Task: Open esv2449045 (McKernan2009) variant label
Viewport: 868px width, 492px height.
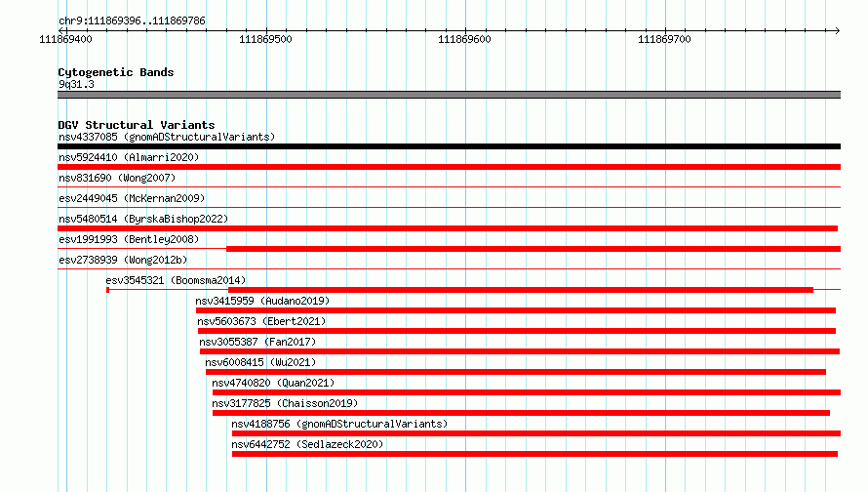Action: [132, 198]
